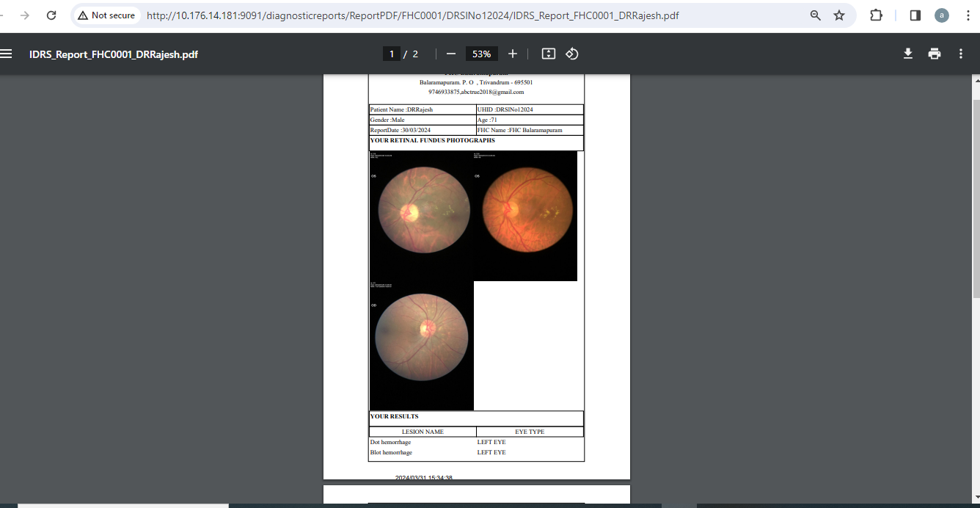Image resolution: width=980 pixels, height=508 pixels.
Task: Reload the page
Action: pyautogui.click(x=51, y=15)
